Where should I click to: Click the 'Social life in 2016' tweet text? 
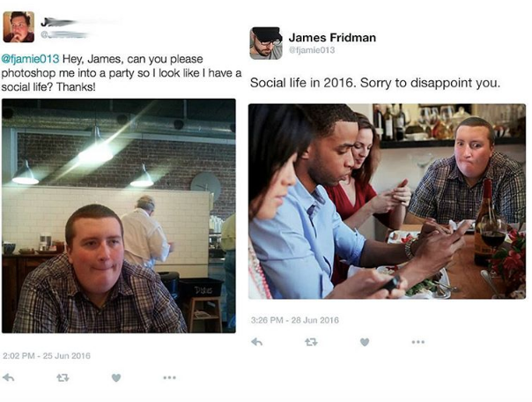pyautogui.click(x=375, y=83)
